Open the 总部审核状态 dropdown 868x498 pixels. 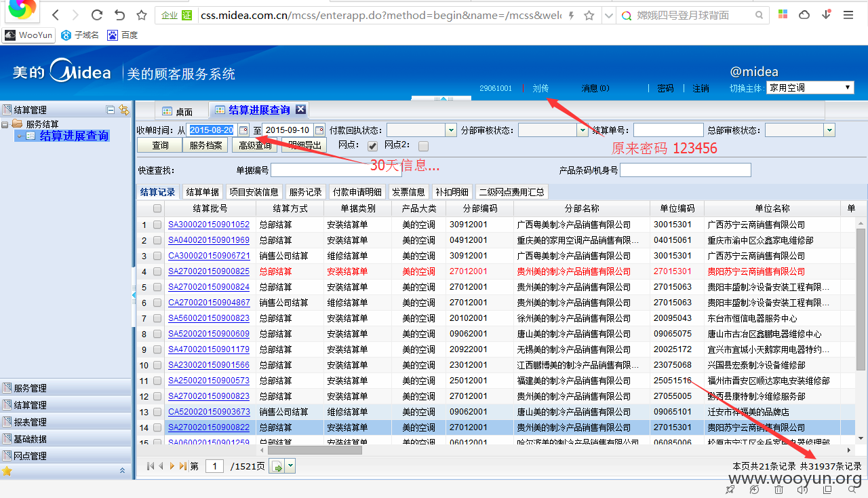tap(829, 130)
